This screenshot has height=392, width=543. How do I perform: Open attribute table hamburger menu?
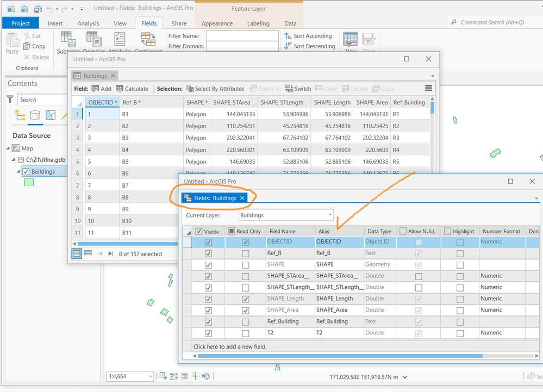tap(428, 88)
